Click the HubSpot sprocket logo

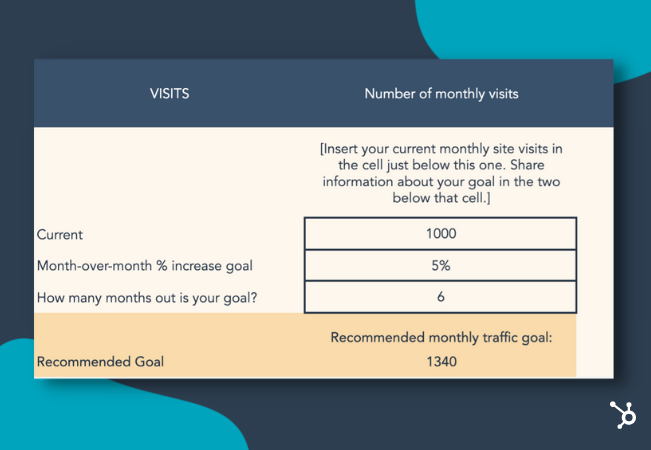point(622,414)
